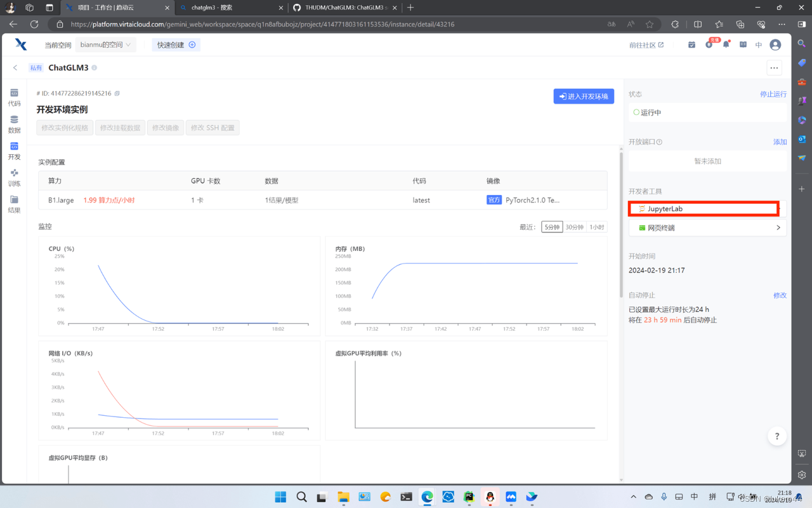The image size is (812, 508).
Task: Open browser split screen icon
Action: click(698, 24)
